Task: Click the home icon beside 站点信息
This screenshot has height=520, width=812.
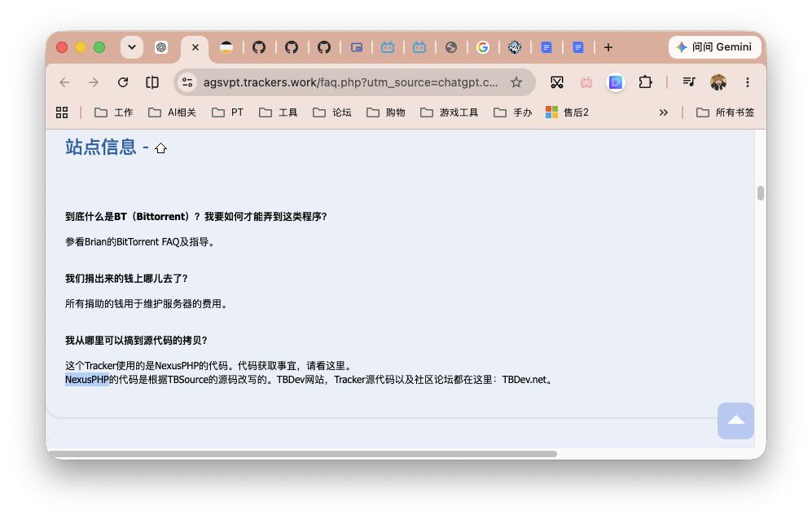Action: [x=161, y=148]
